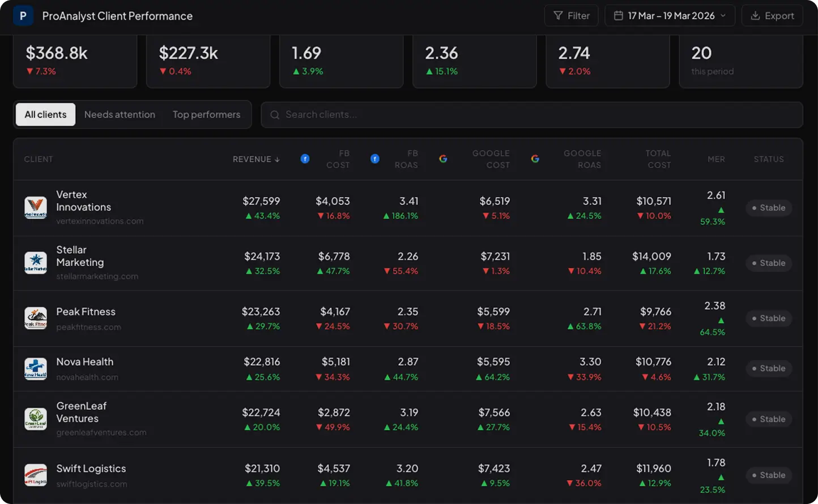The height and width of the screenshot is (504, 818).
Task: Open the 17 Mar – 19 Mar date range dropdown
Action: click(x=670, y=16)
